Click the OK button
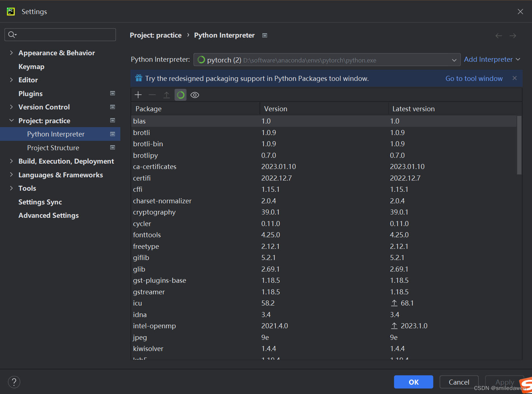Image resolution: width=532 pixels, height=394 pixels. 413,382
